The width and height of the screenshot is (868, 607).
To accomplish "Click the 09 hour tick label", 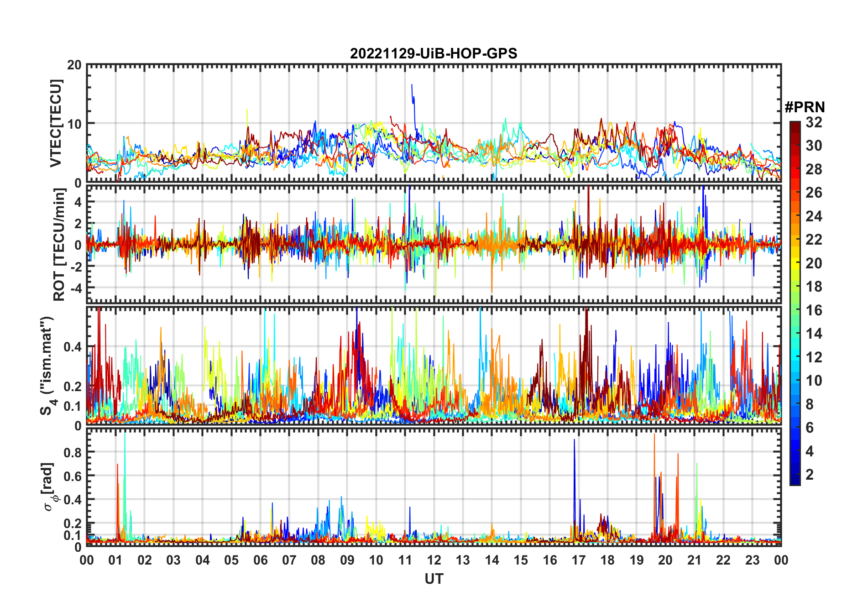I will (347, 560).
